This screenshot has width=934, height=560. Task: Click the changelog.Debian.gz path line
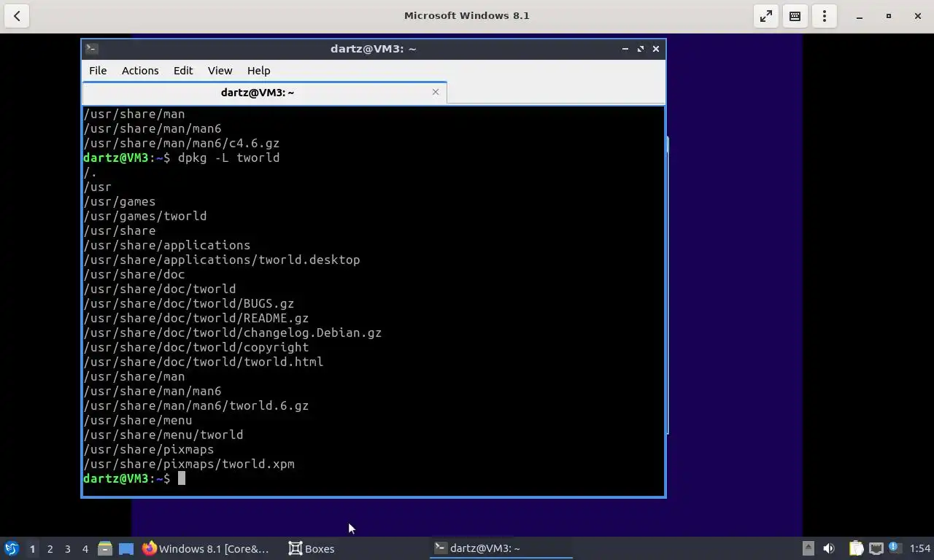(x=233, y=332)
